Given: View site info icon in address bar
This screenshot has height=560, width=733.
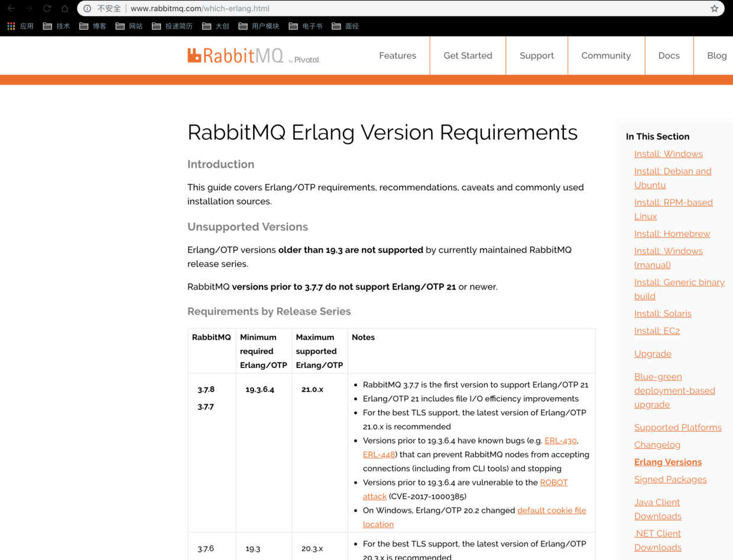Looking at the screenshot, I should pyautogui.click(x=87, y=8).
